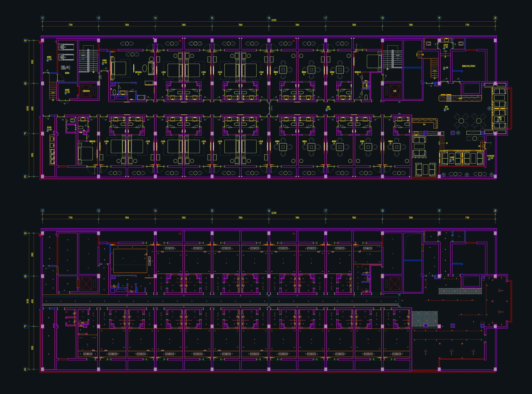The image size is (532, 394).
Task: Click the 62200 overall dimension above the upper plan
Action: (x=274, y=20)
